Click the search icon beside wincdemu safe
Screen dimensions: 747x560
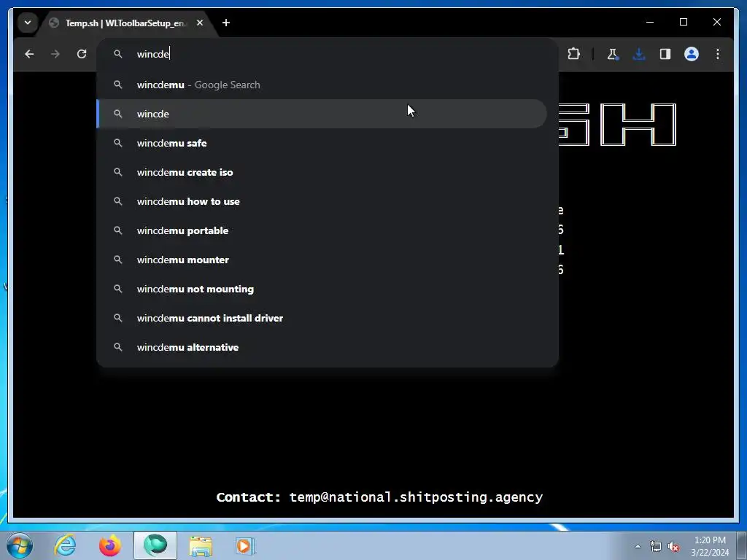[x=117, y=143]
